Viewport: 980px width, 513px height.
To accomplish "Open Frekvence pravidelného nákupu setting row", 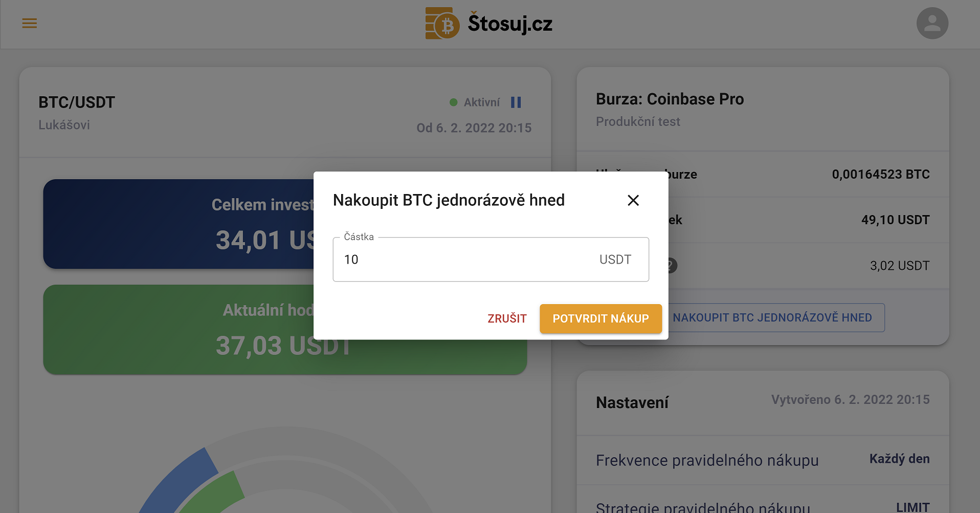I will (x=762, y=460).
